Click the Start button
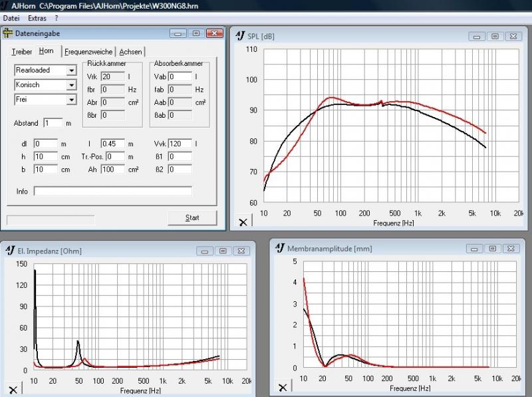This screenshot has width=532, height=397. (192, 218)
